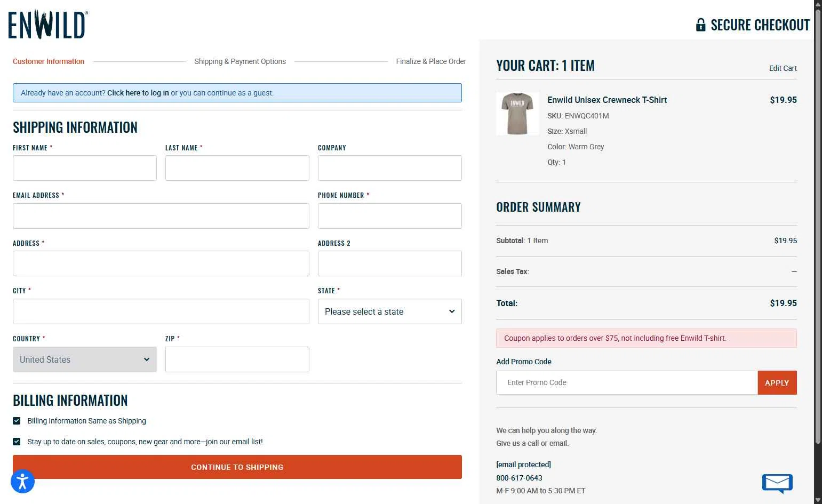Open the Country dropdown
822x504 pixels.
(x=85, y=359)
